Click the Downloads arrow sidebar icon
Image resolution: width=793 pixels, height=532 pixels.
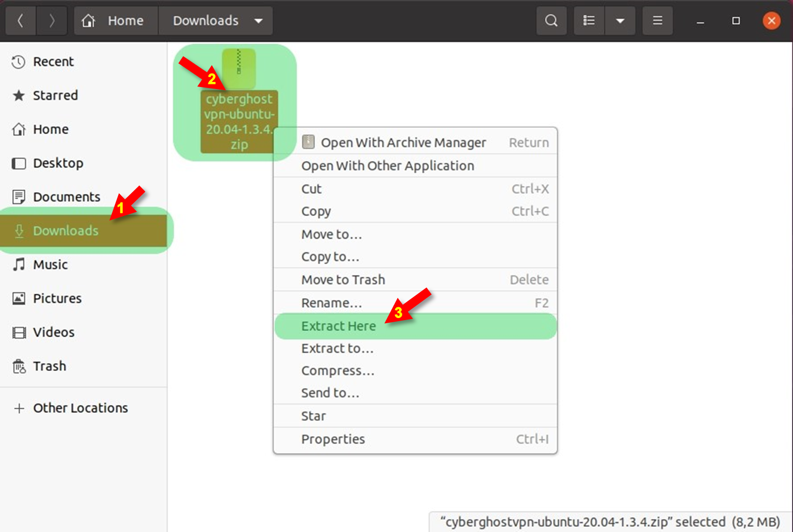pos(19,231)
